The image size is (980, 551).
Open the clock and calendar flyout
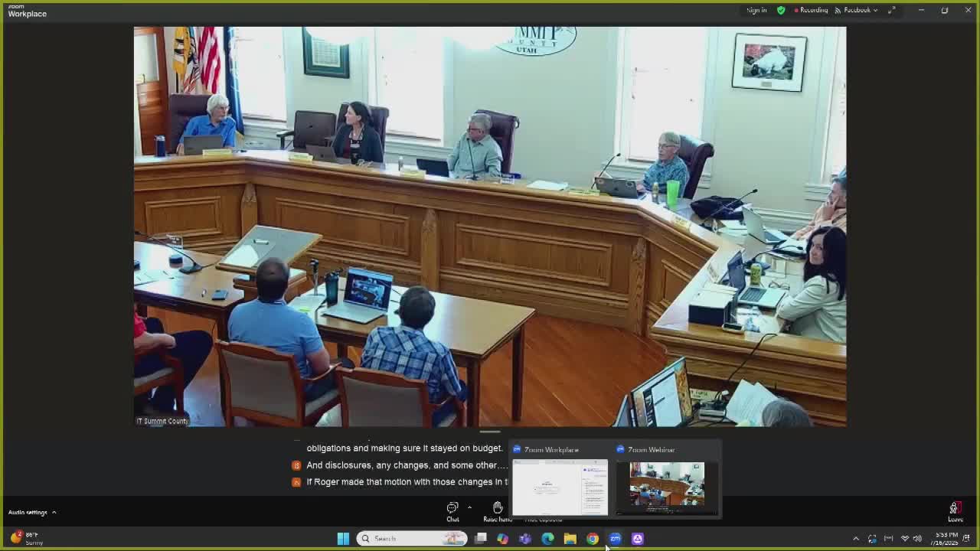click(x=946, y=539)
